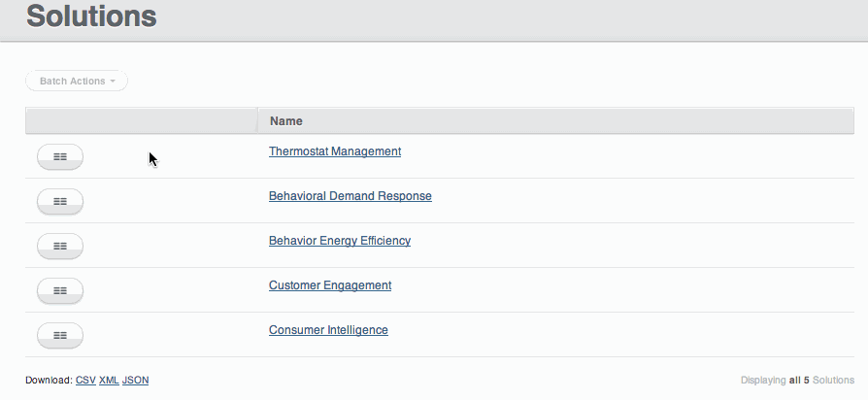Open the Batch Actions dropdown
The height and width of the screenshot is (400, 868).
[x=77, y=81]
